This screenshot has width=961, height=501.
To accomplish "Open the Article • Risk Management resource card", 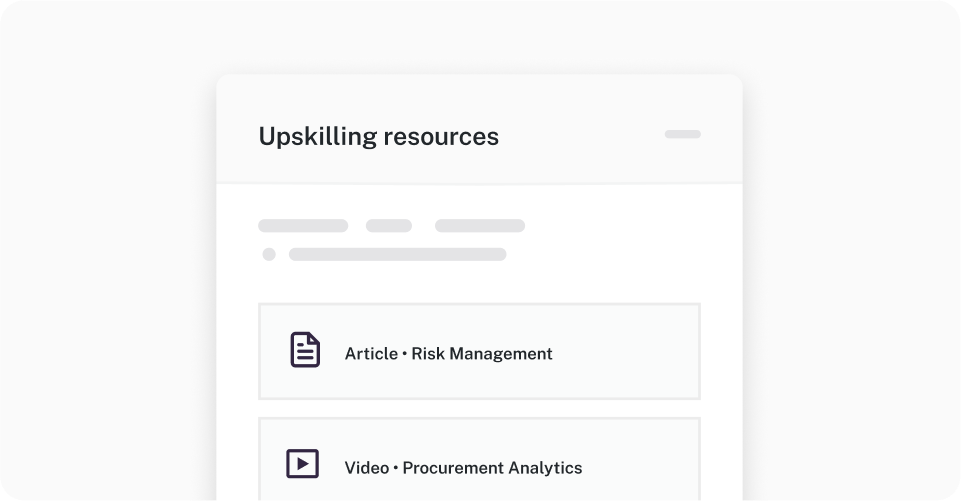I will coord(479,351).
